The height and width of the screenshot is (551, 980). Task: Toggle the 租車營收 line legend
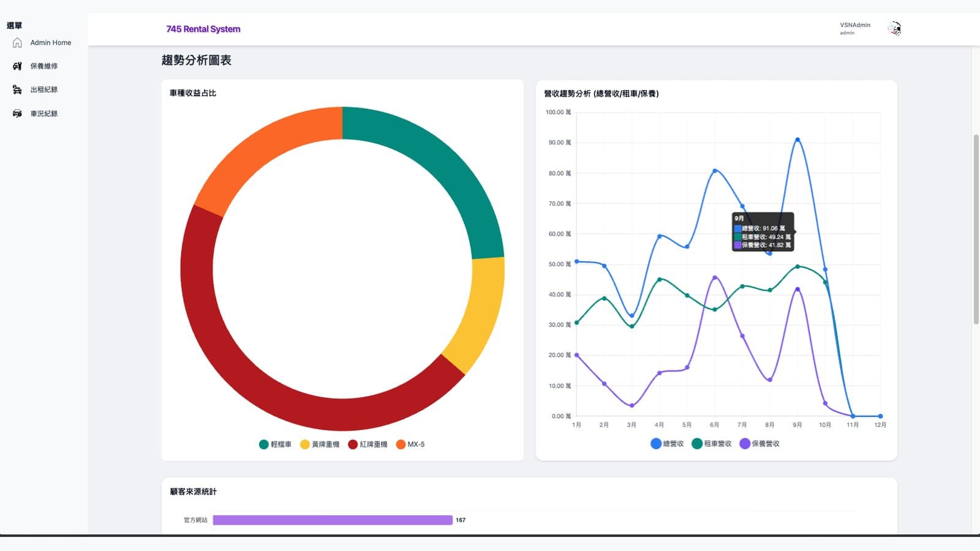click(712, 444)
